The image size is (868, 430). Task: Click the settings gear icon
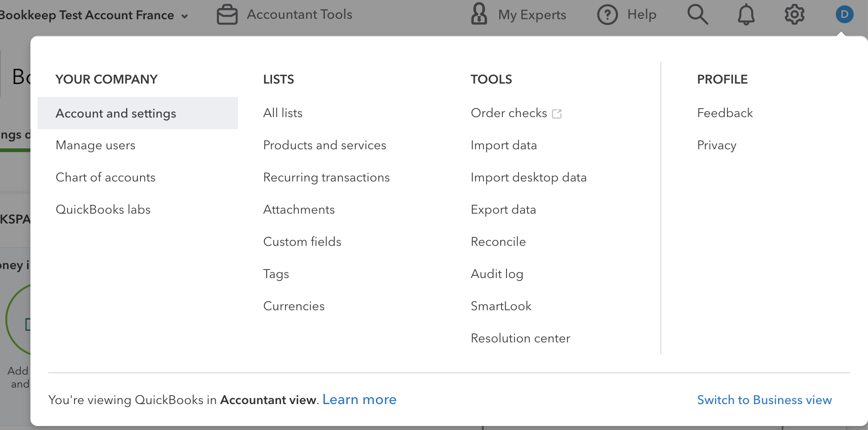point(795,15)
